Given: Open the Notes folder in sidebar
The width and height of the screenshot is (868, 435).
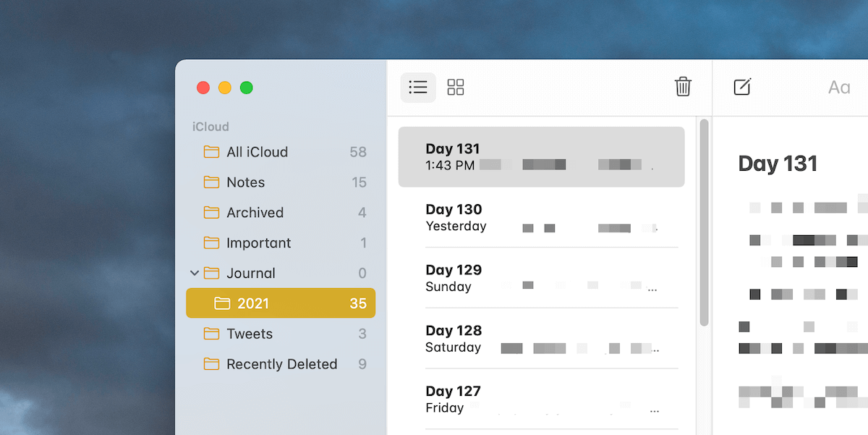Looking at the screenshot, I should point(246,182).
